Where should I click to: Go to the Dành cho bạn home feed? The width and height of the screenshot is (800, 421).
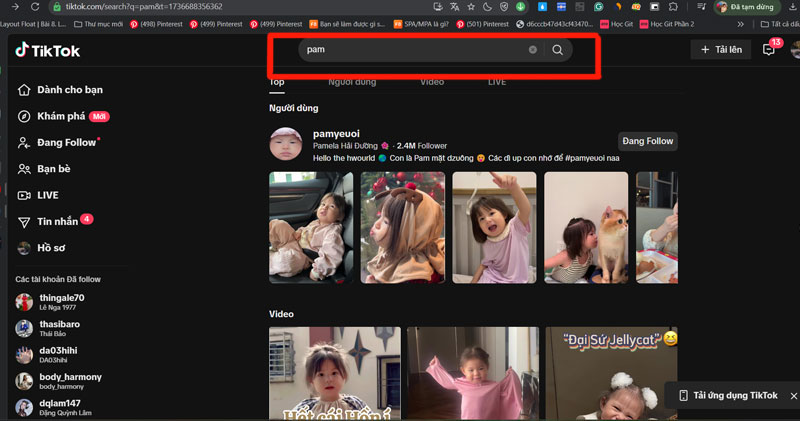pyautogui.click(x=69, y=90)
